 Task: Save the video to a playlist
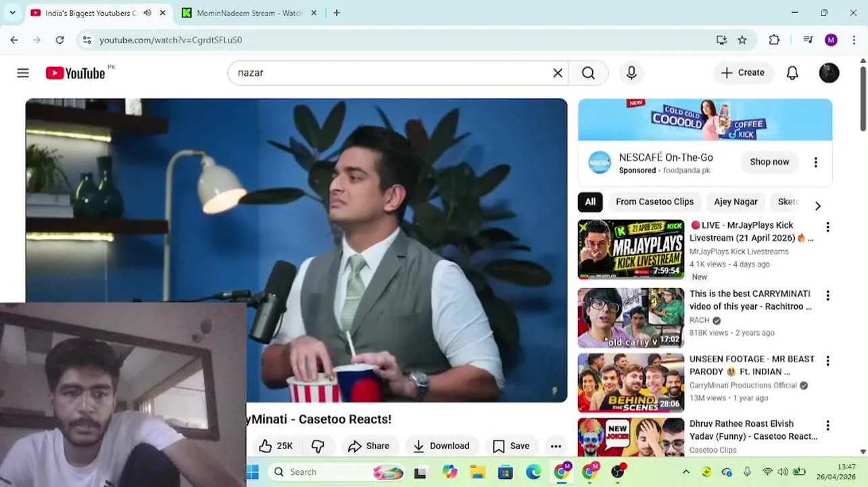pos(511,446)
